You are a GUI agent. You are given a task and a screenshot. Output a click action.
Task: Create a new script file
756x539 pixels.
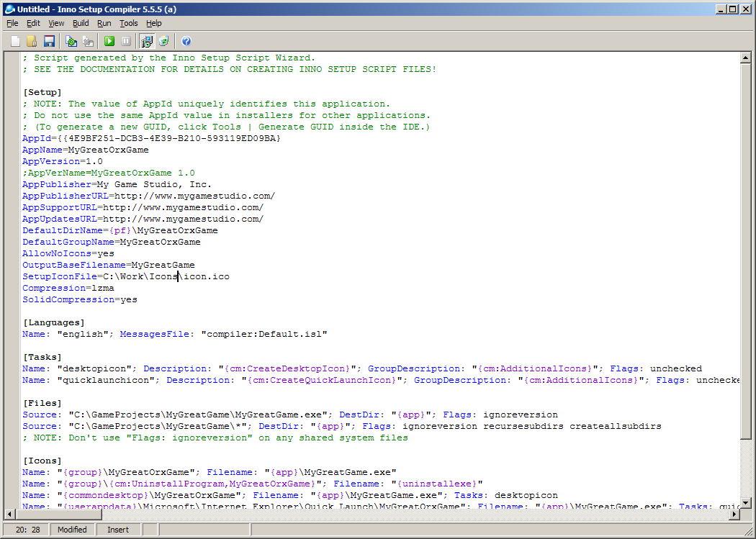coord(15,42)
